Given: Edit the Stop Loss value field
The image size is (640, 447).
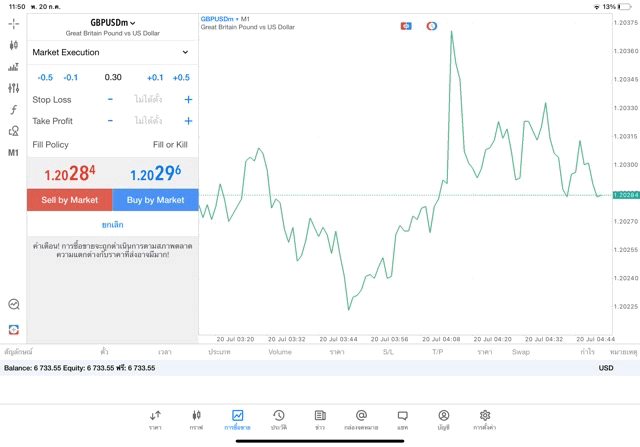Looking at the screenshot, I should 148,99.
